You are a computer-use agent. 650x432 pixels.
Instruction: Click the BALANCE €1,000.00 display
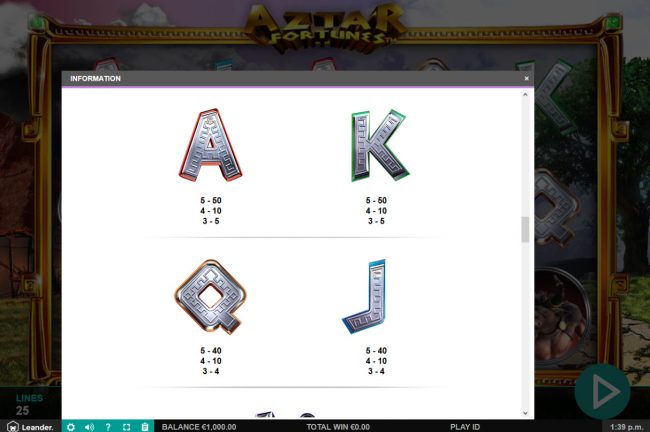199,427
